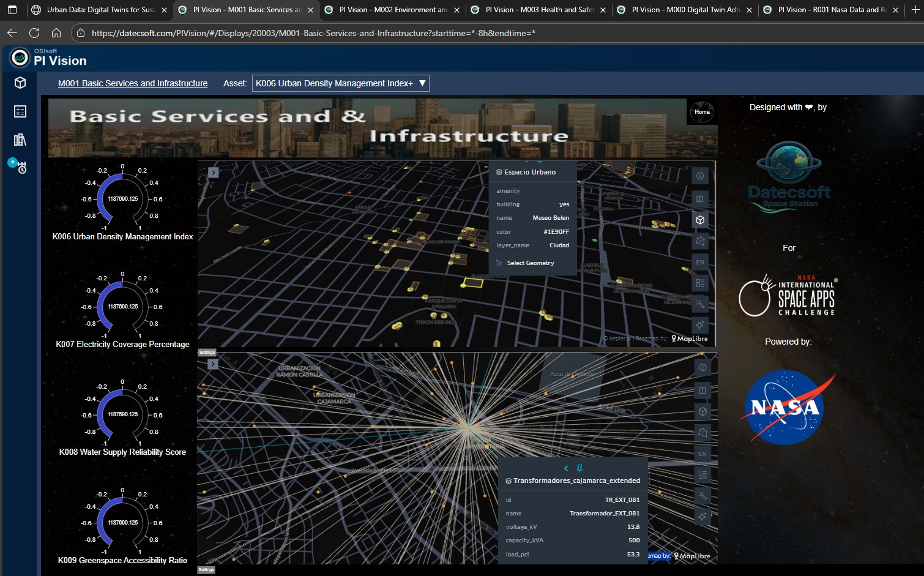Open the Calculations panel in left sidebar
The width and height of the screenshot is (924, 576).
tap(20, 111)
